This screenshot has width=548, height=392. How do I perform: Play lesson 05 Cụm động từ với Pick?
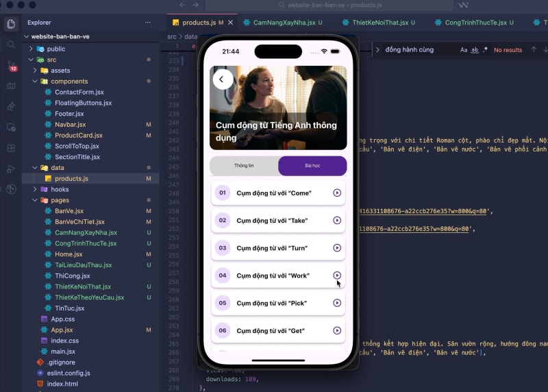(337, 303)
